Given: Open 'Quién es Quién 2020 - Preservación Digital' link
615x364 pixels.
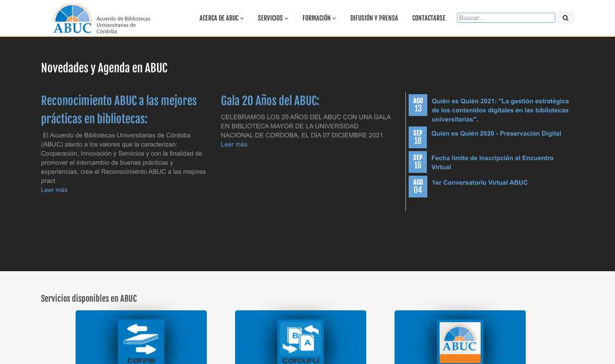Looking at the screenshot, I should [x=496, y=133].
